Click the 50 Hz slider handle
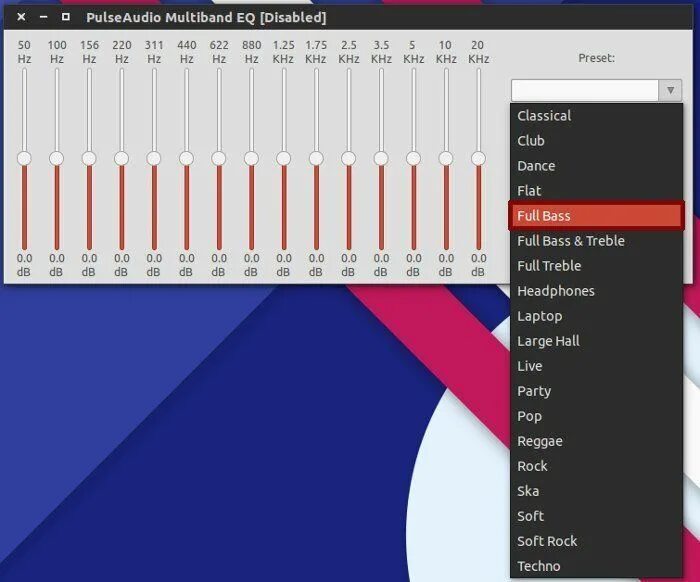 point(24,158)
